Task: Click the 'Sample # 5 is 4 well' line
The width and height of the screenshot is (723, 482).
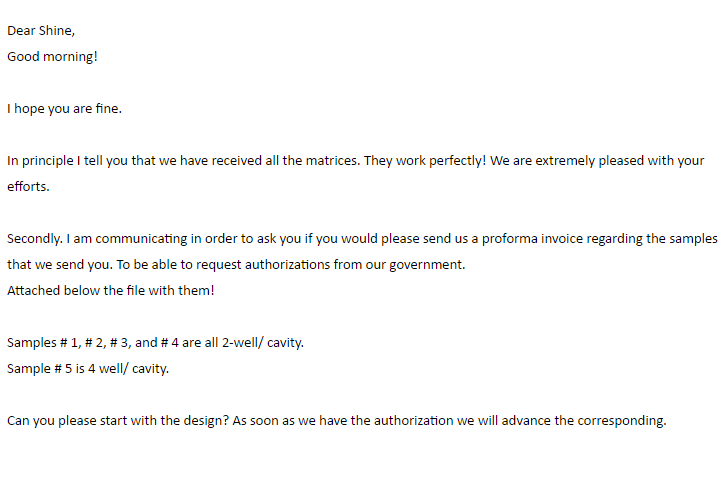Action: coord(88,369)
